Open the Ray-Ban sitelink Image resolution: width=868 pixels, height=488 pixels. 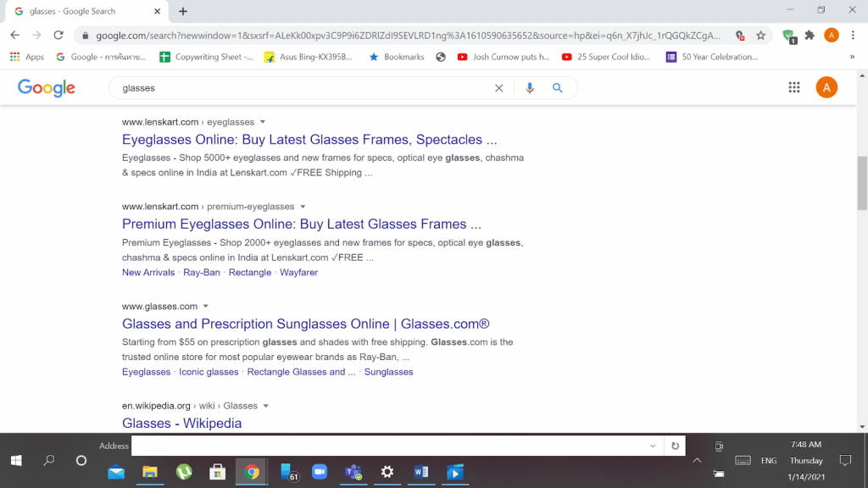[202, 272]
